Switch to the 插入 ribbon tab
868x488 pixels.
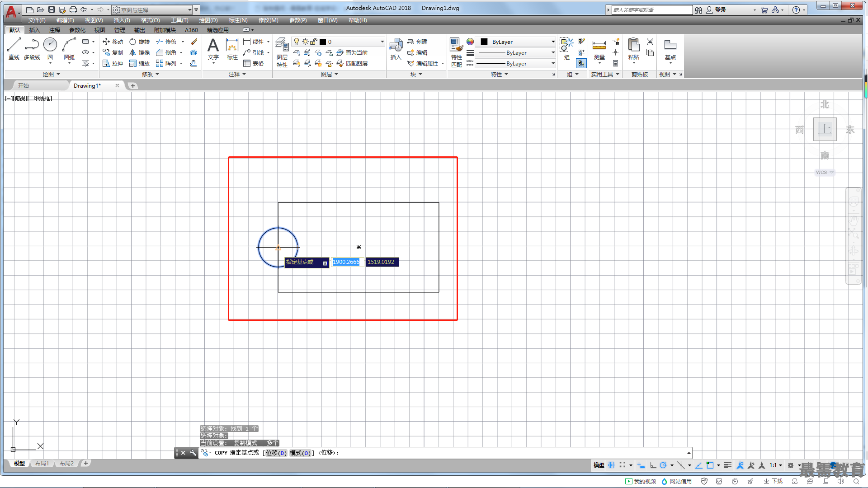[x=34, y=30]
